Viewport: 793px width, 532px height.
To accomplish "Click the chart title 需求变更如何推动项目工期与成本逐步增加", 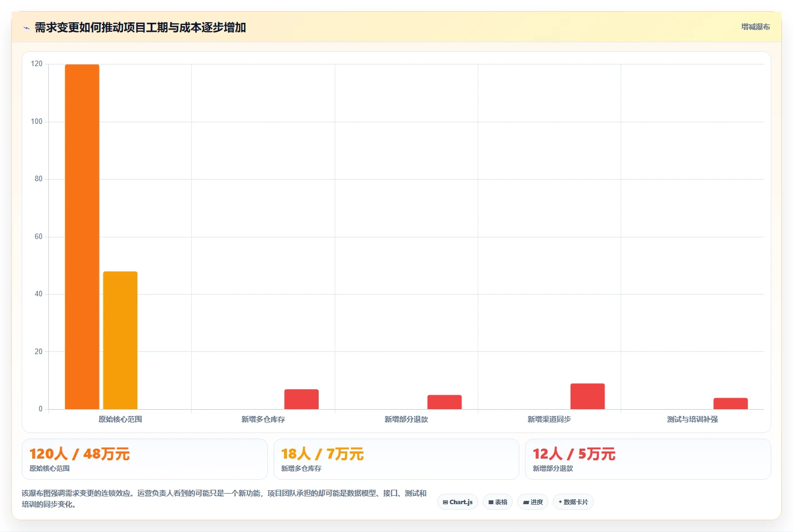I will tap(140, 27).
